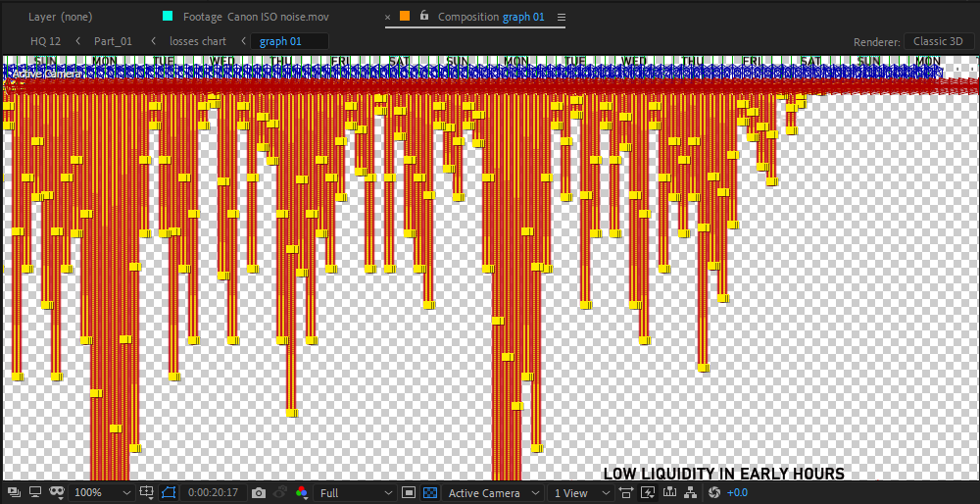Click chevron before losses chart breadcrumb
Image resolution: width=980 pixels, height=504 pixels.
click(154, 41)
